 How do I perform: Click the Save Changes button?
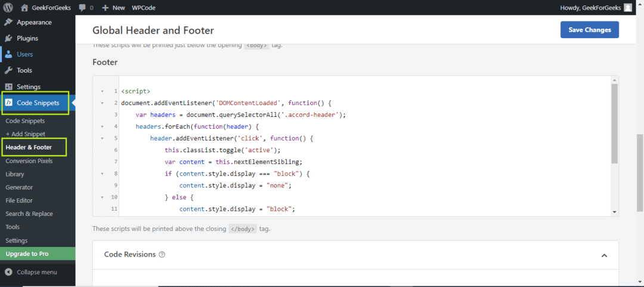coord(589,30)
